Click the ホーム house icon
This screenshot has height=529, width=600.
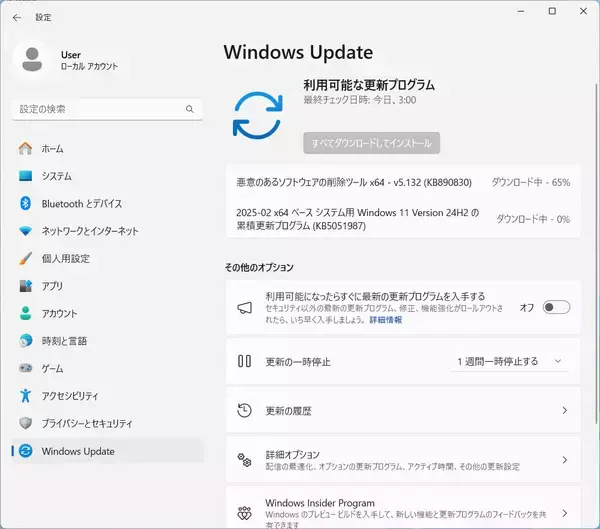coord(26,148)
